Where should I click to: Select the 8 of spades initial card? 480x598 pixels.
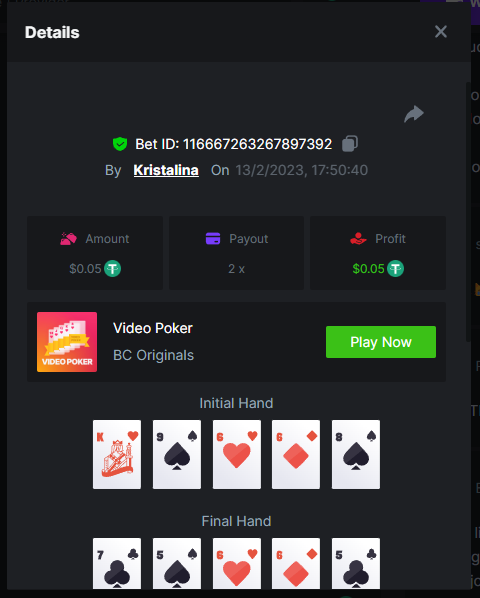(356, 454)
